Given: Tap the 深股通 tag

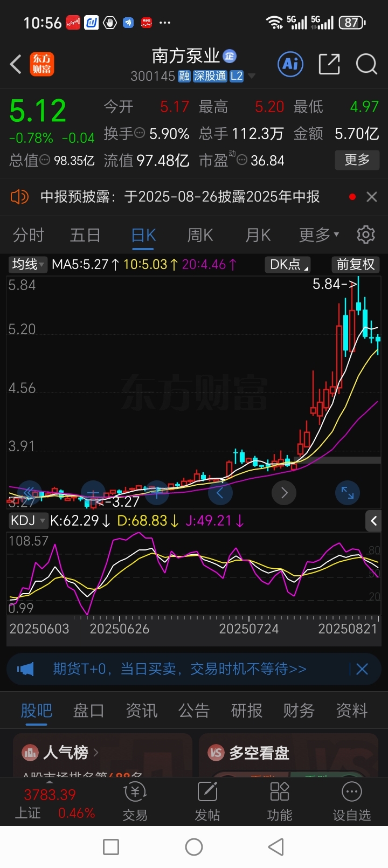Looking at the screenshot, I should click(x=210, y=76).
